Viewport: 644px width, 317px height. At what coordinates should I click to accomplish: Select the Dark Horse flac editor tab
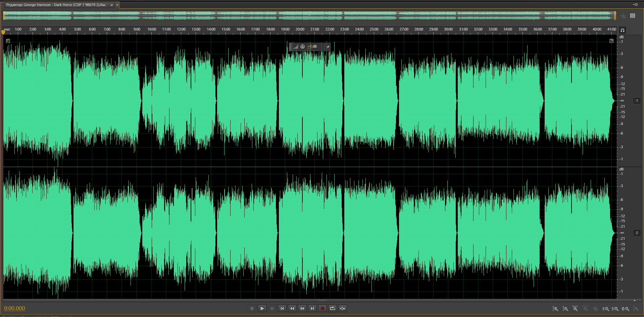(x=56, y=5)
